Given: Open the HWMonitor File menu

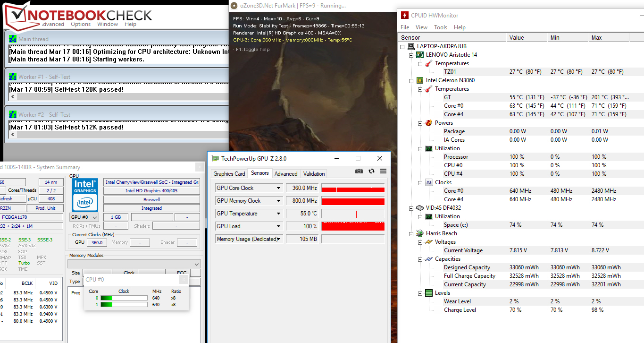Looking at the screenshot, I should (405, 27).
